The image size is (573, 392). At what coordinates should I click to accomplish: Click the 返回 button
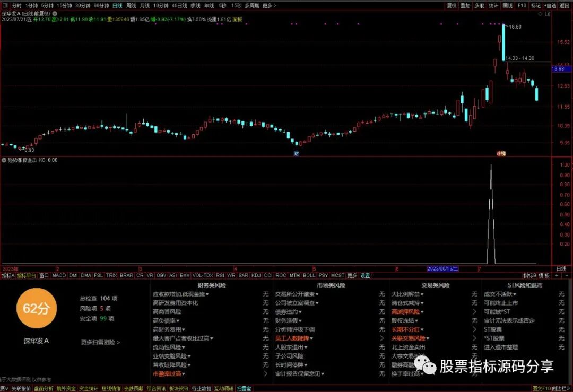click(x=565, y=5)
